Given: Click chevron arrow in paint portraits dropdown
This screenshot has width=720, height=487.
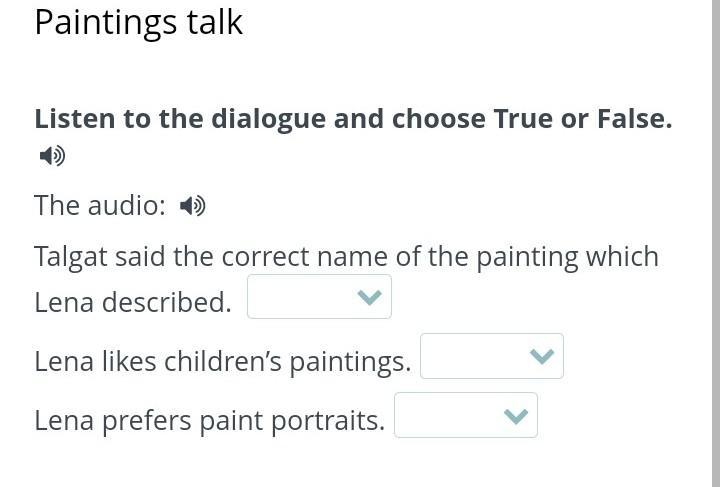Looking at the screenshot, I should coord(515,416).
